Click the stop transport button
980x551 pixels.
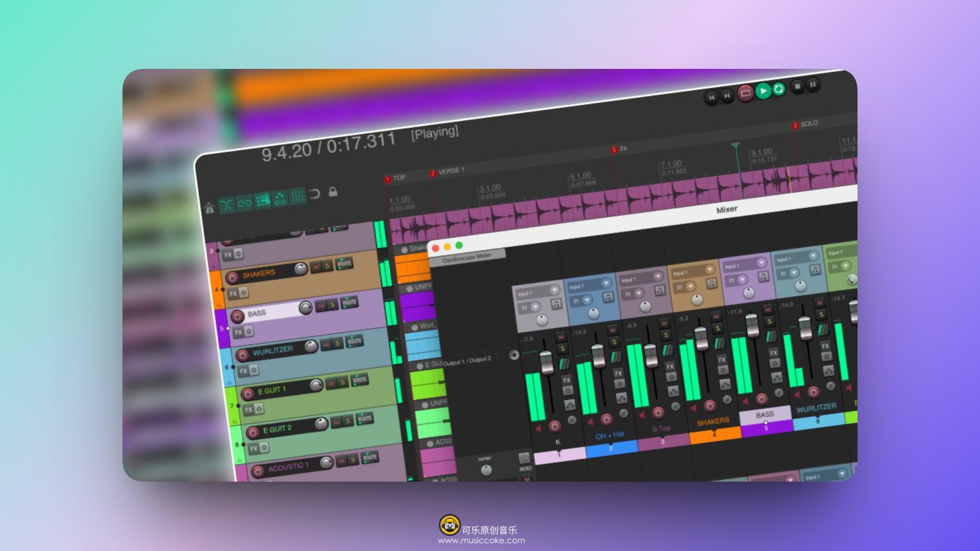coord(797,86)
